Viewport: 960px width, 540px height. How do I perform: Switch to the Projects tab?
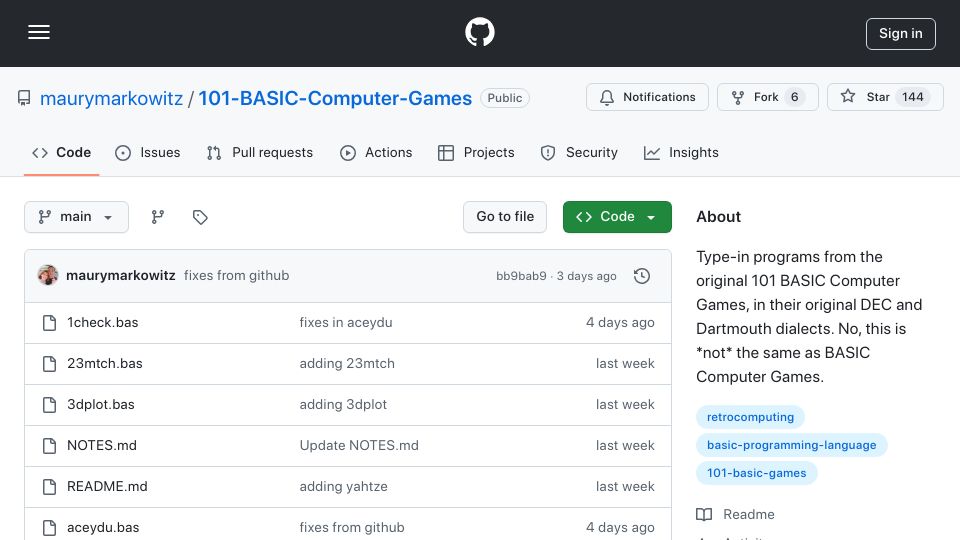pyautogui.click(x=476, y=152)
